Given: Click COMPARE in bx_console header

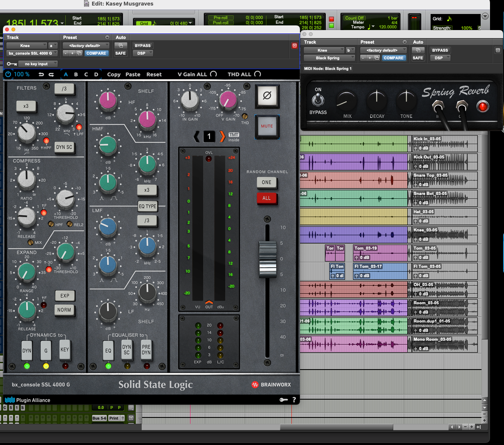Looking at the screenshot, I should click(x=96, y=53).
